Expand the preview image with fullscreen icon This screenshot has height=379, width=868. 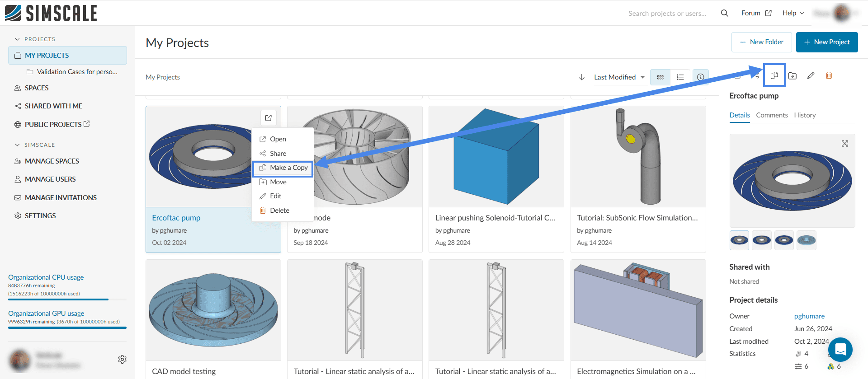844,144
